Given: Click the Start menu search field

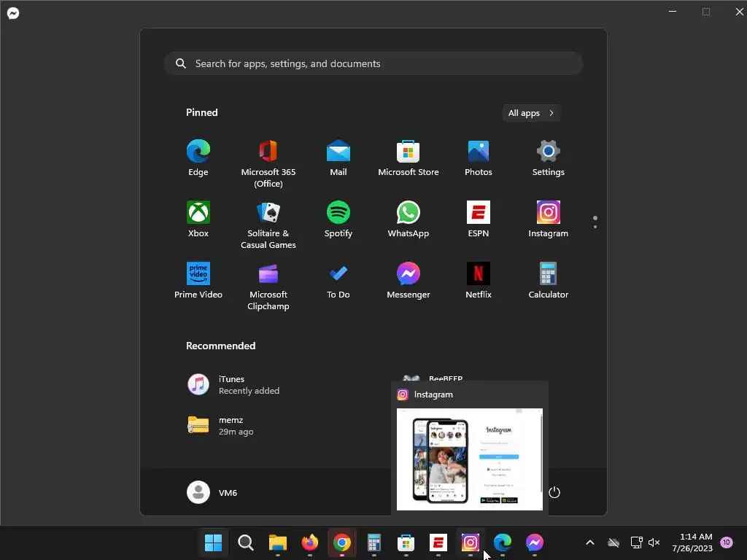Looking at the screenshot, I should coord(373,63).
